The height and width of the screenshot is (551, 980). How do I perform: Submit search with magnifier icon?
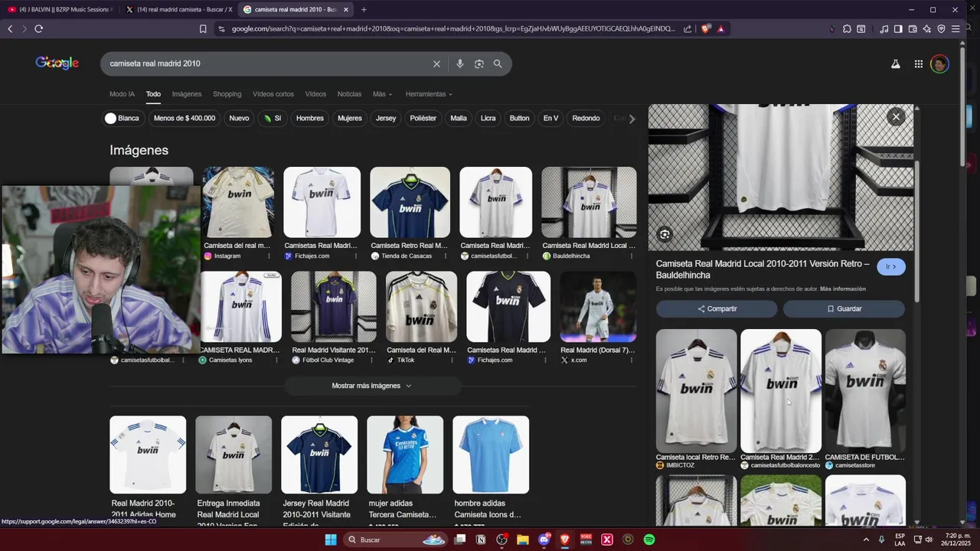coord(498,64)
